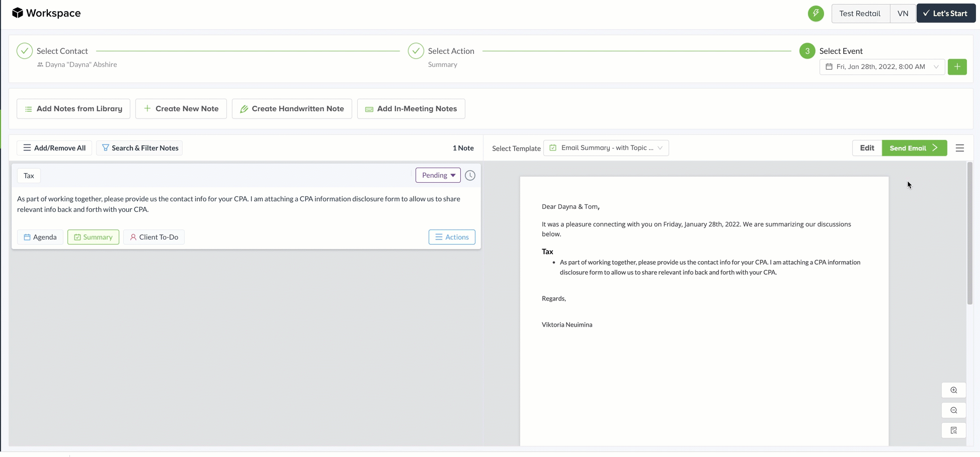Click the email preview scrollbar
980x457 pixels.
(x=969, y=234)
